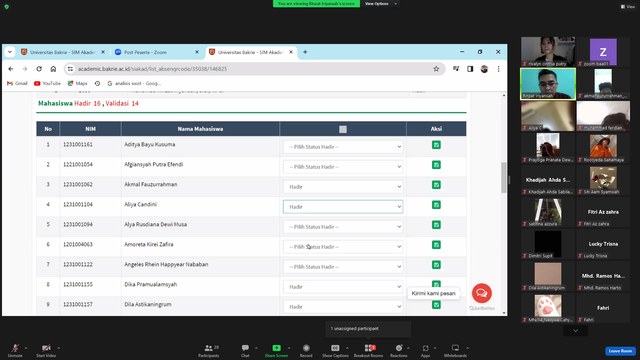Save attendance for Afgiansyah Putra Efendi row

pyautogui.click(x=436, y=165)
